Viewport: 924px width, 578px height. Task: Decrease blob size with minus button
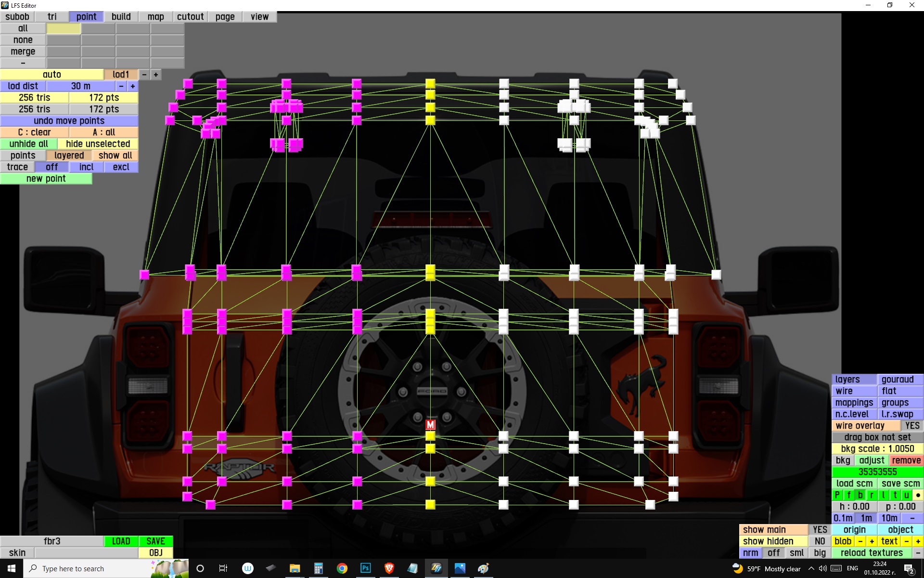coord(860,541)
